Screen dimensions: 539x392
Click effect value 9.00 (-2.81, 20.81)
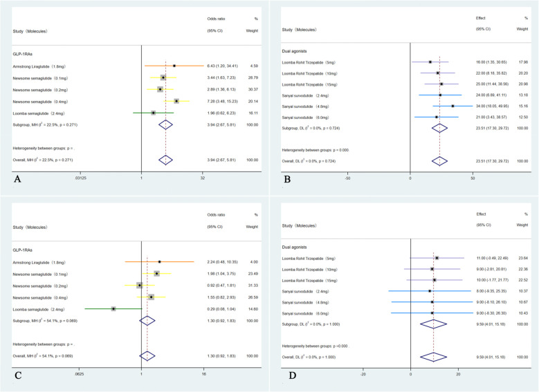pos(492,269)
